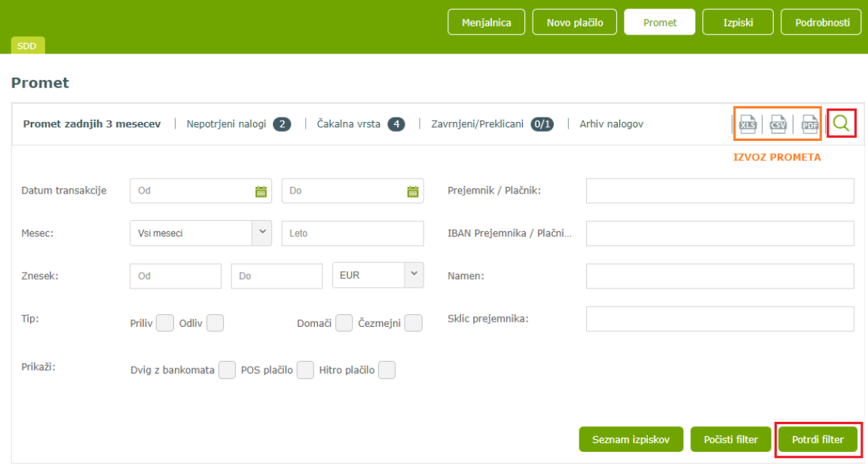Open calendar for the 'Do' transaction date
Screen dimensions: 868x464
click(412, 191)
